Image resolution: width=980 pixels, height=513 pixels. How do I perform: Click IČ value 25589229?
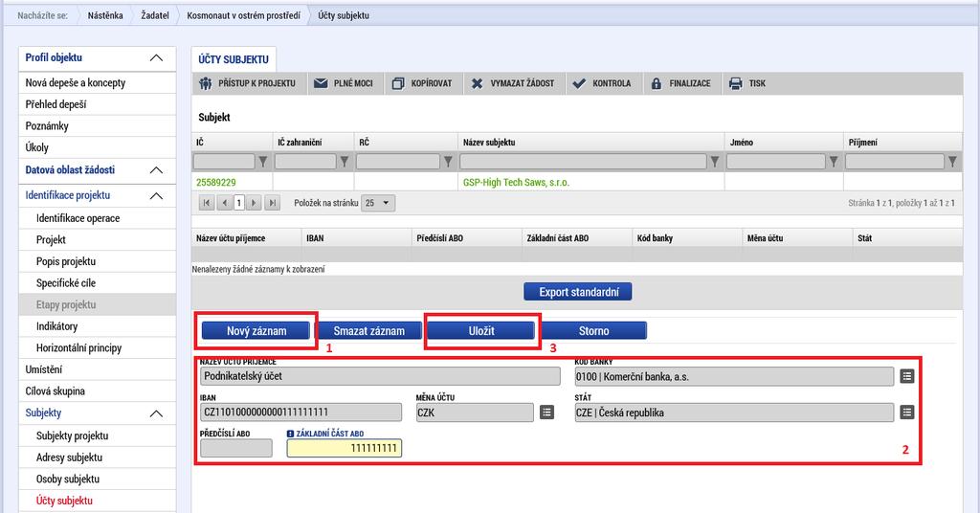(x=216, y=183)
